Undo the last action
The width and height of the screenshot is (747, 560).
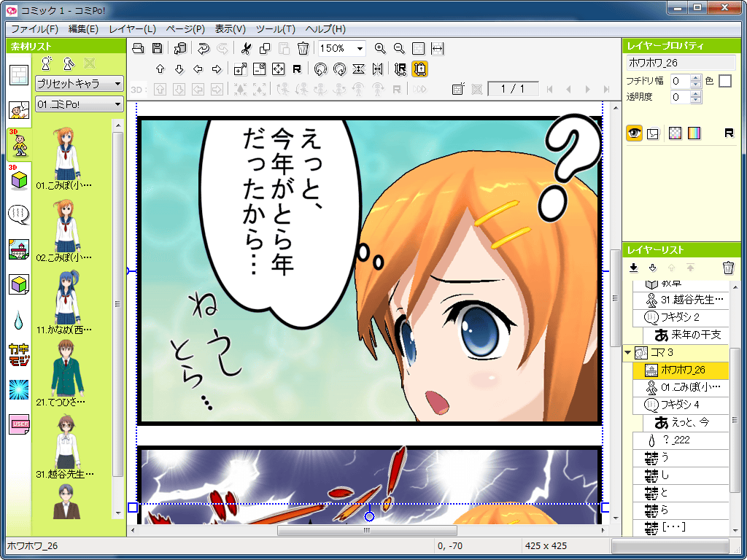pos(204,48)
